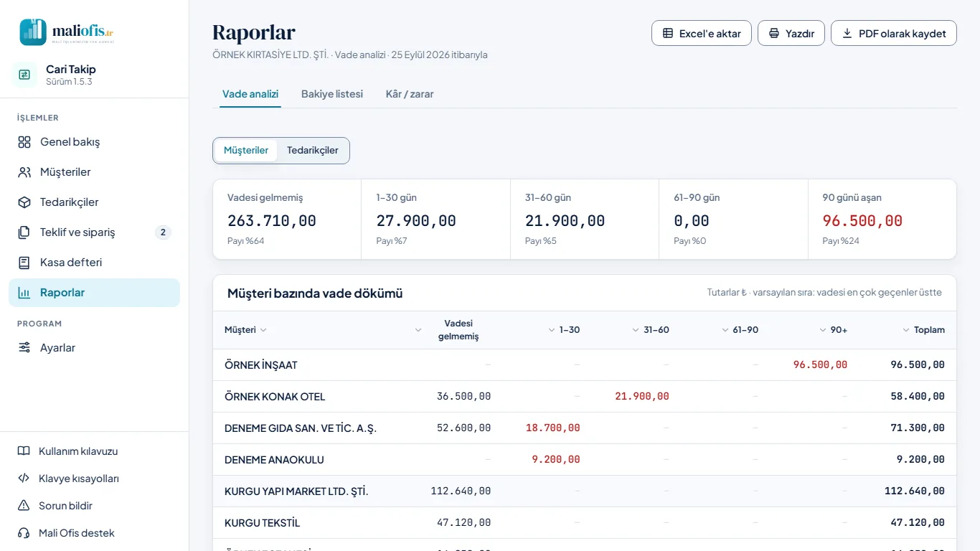Screen dimensions: 980x551
Task: Click the Sorun bildir warning triangle icon
Action: click(24, 506)
